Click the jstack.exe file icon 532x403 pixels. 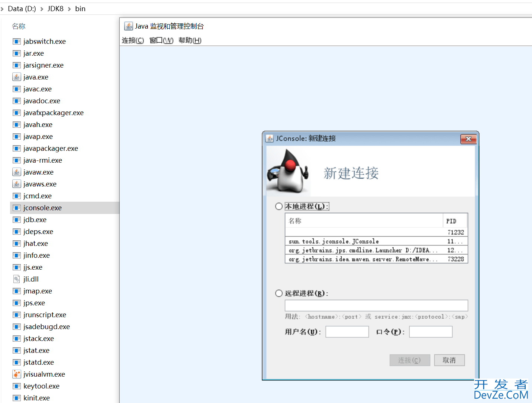[x=16, y=339]
